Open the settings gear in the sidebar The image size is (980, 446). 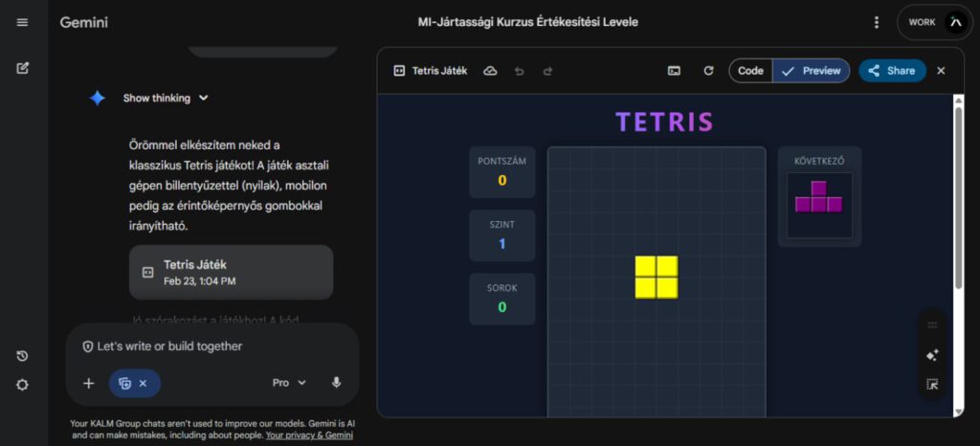(22, 385)
